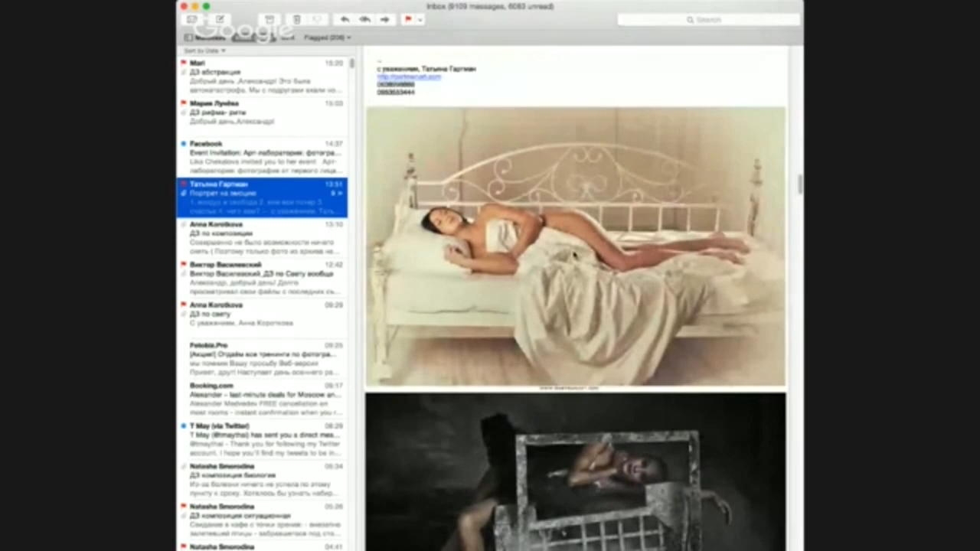
Task: Forward the selected message
Action: [x=385, y=20]
